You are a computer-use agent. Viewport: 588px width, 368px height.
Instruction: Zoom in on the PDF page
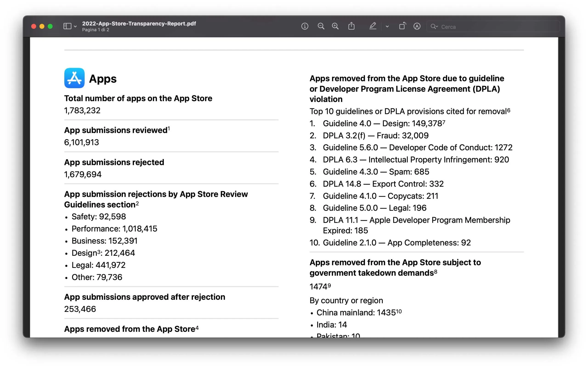click(x=335, y=26)
